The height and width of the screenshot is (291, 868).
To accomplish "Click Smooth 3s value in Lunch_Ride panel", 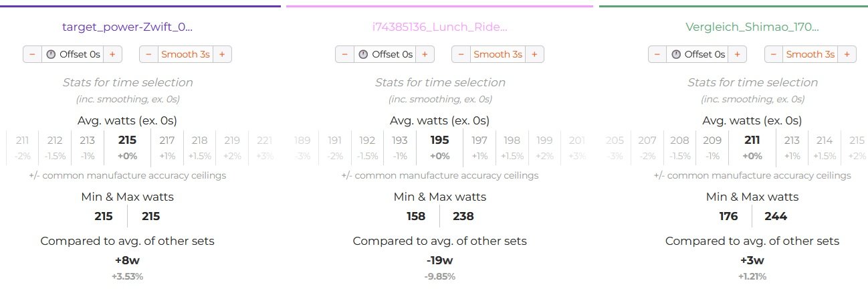I will (498, 54).
